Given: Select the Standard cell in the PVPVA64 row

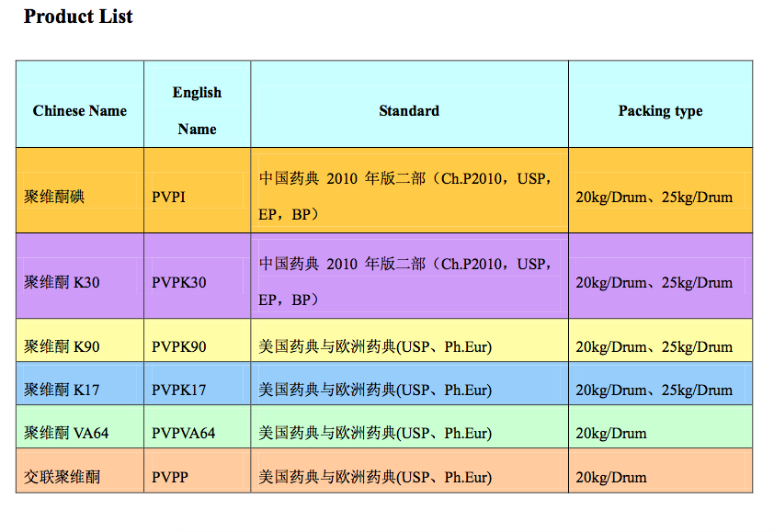Looking at the screenshot, I should 410,427.
